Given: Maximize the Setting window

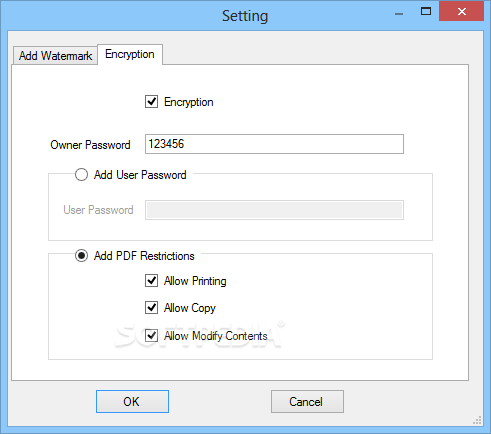Looking at the screenshot, I should pos(426,12).
